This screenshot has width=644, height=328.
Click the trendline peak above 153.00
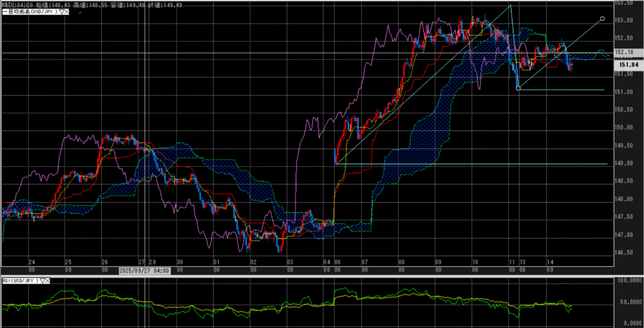pyautogui.click(x=510, y=5)
